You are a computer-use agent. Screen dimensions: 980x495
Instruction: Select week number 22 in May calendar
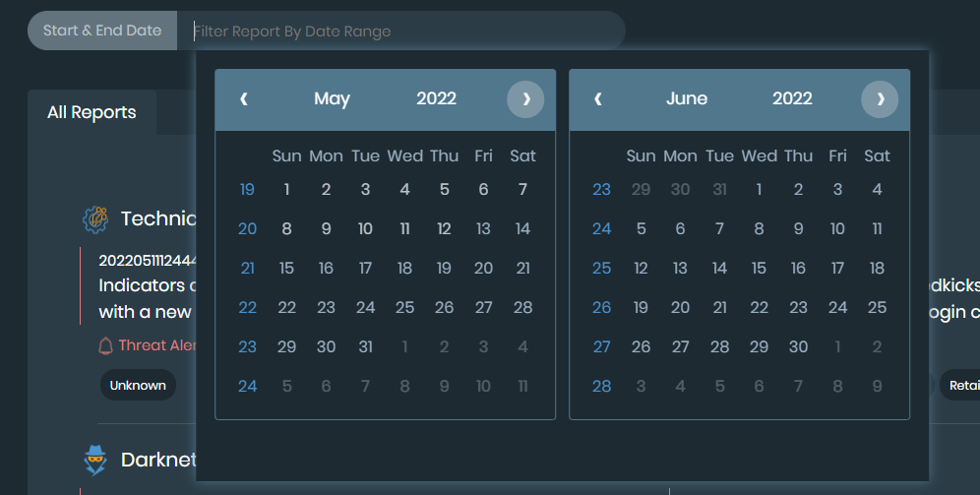coord(247,308)
